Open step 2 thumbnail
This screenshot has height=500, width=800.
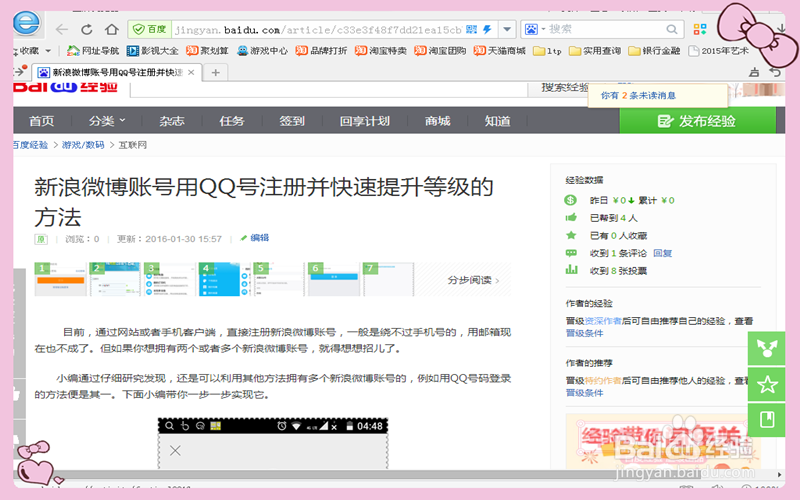click(x=115, y=279)
